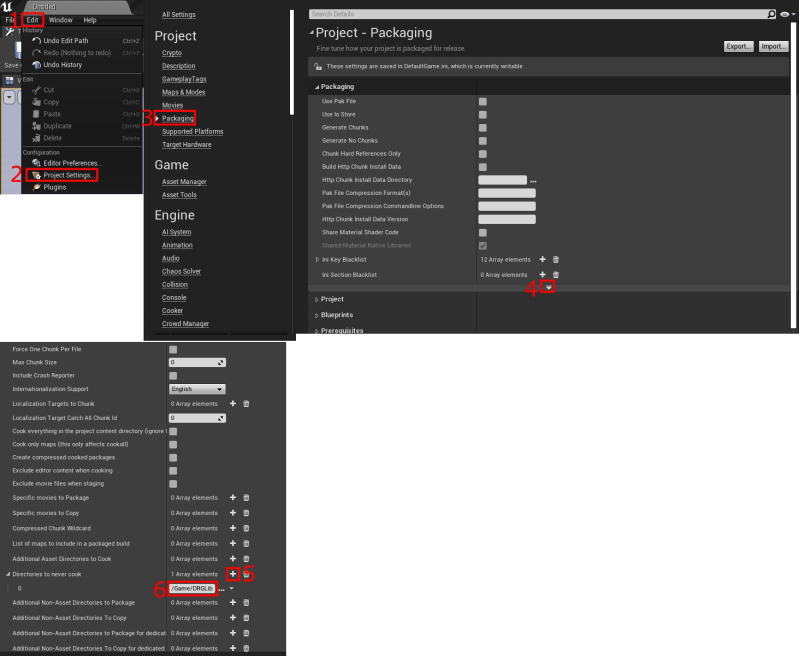Add element to Ini Key Blacklist

coord(543,259)
